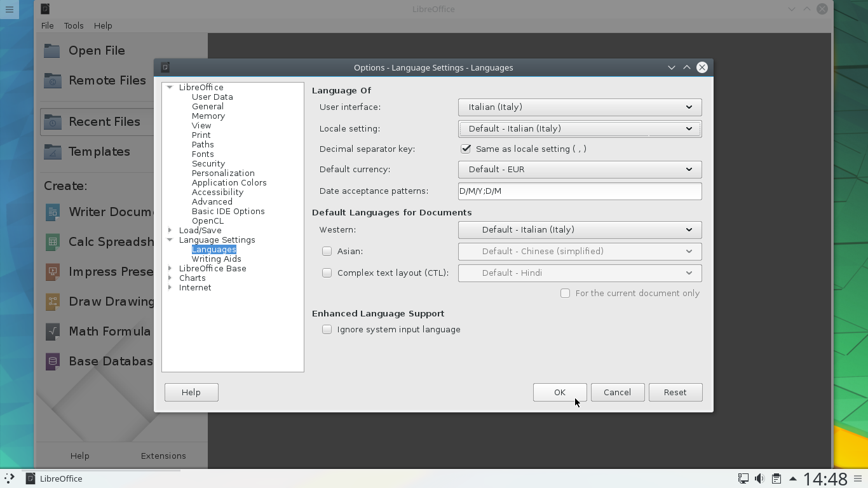
Task: Check 'Ignore system input language'
Action: pos(327,329)
